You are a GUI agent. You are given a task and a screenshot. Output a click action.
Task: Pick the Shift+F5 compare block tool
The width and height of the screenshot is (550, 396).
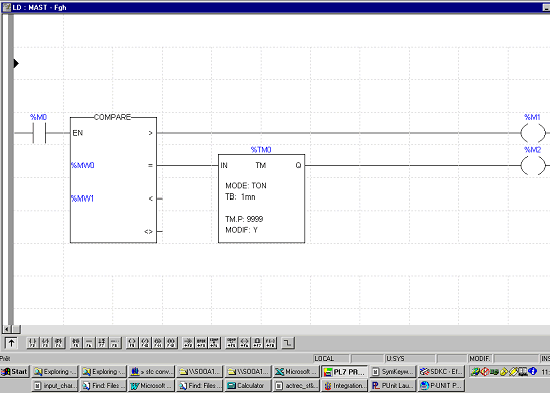pos(232,343)
